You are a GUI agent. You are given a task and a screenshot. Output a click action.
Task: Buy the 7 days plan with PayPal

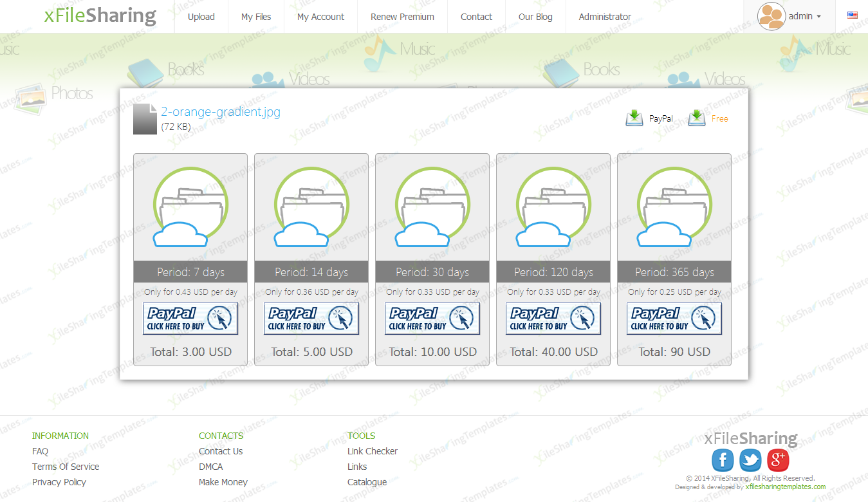coord(190,319)
